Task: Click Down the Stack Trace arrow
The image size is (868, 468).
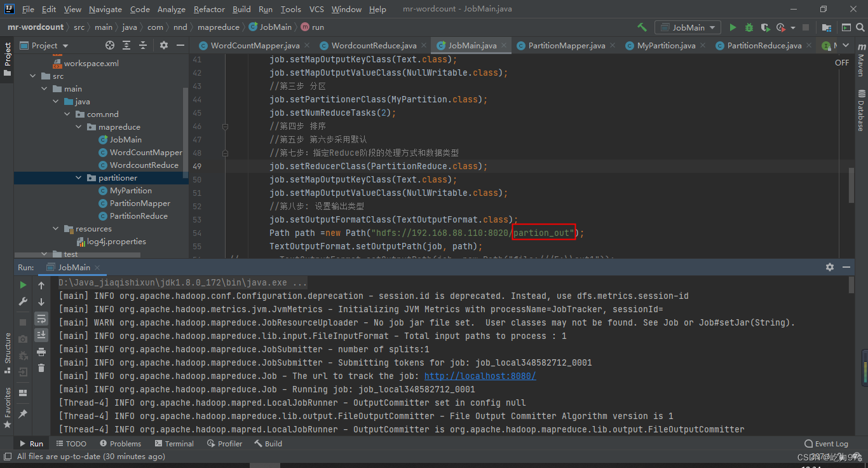Action: tap(41, 302)
